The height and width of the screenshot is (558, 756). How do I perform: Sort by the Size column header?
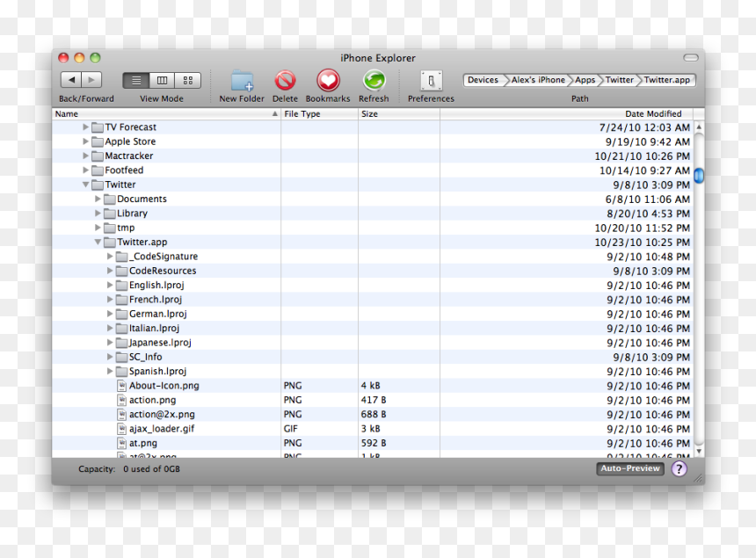click(399, 113)
